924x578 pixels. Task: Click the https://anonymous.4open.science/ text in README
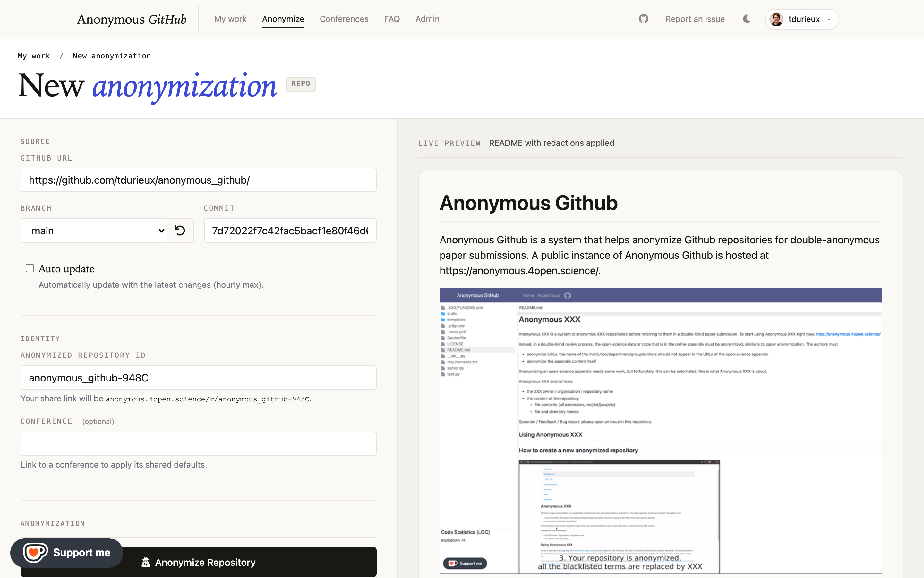click(519, 271)
